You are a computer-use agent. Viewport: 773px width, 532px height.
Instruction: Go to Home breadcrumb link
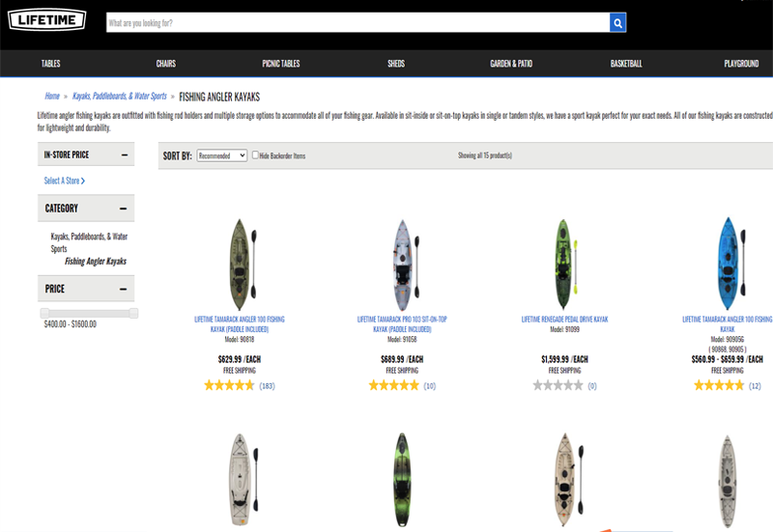[52, 97]
